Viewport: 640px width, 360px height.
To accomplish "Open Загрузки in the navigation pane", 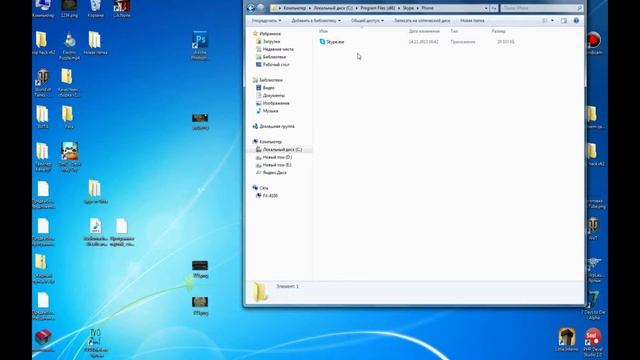I will point(271,41).
